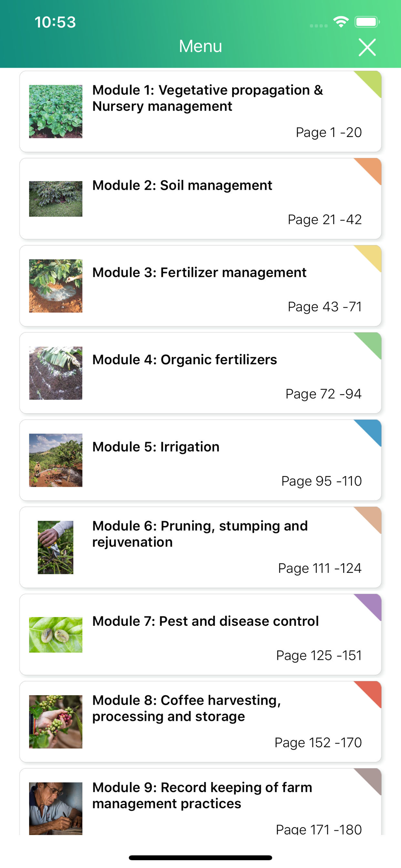Tap the Module 6 pruning shears thumbnail
401x868 pixels.
pos(56,548)
